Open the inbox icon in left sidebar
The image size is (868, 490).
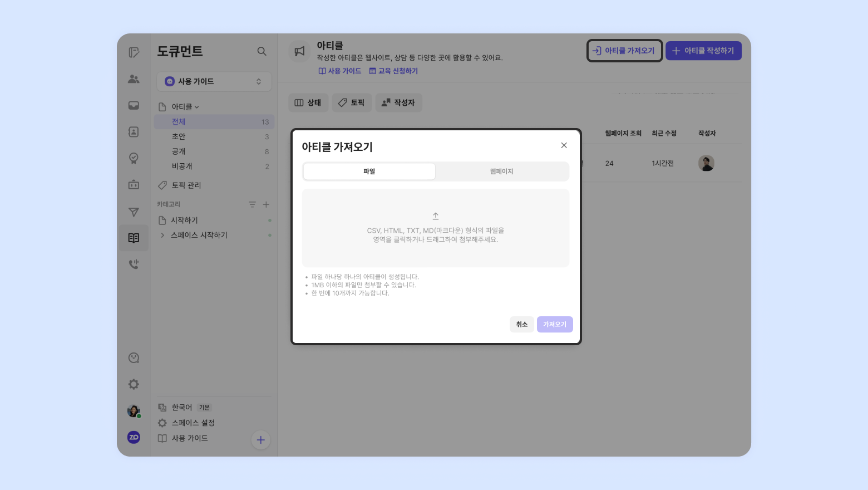click(x=134, y=105)
